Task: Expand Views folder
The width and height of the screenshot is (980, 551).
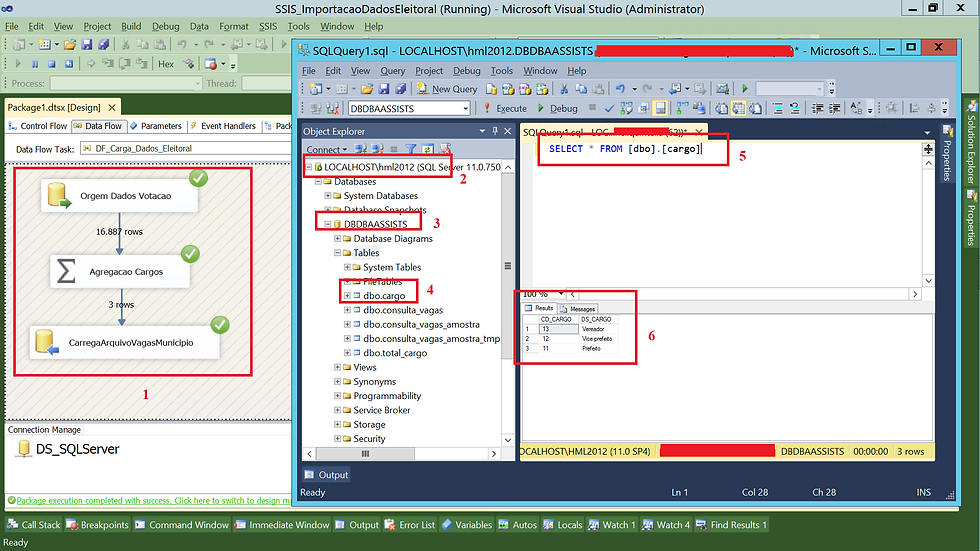Action: coord(338,367)
